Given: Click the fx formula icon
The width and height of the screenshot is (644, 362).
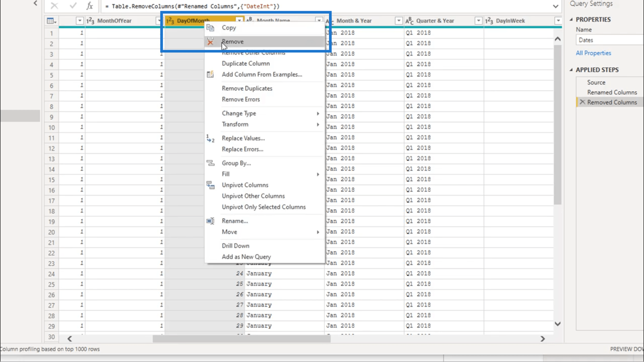Looking at the screenshot, I should click(x=90, y=6).
